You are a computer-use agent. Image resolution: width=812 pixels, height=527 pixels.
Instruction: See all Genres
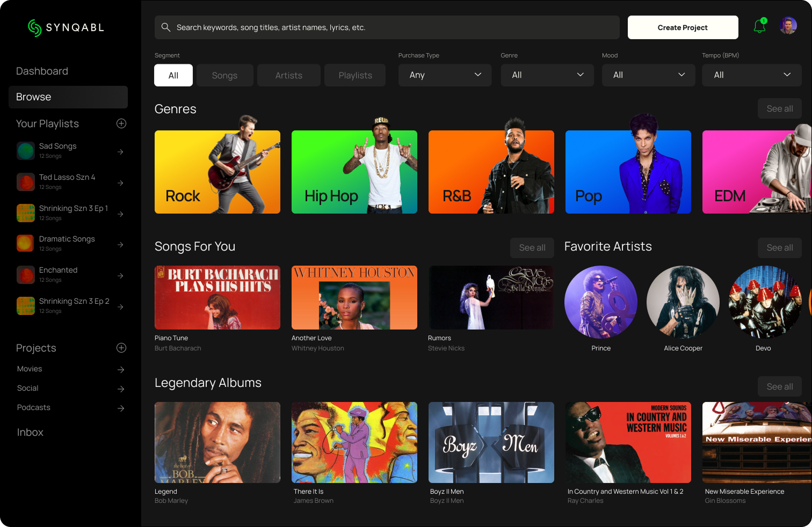tap(780, 108)
